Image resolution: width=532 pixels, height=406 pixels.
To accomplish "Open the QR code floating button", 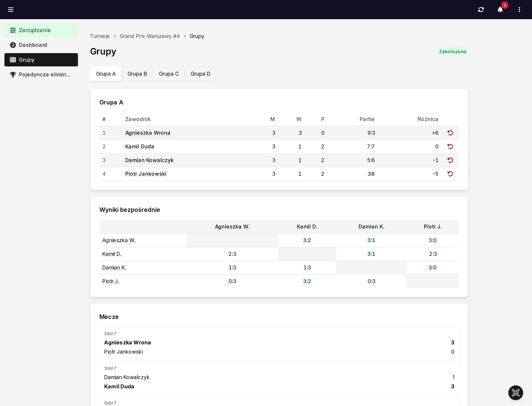I will pos(516,393).
